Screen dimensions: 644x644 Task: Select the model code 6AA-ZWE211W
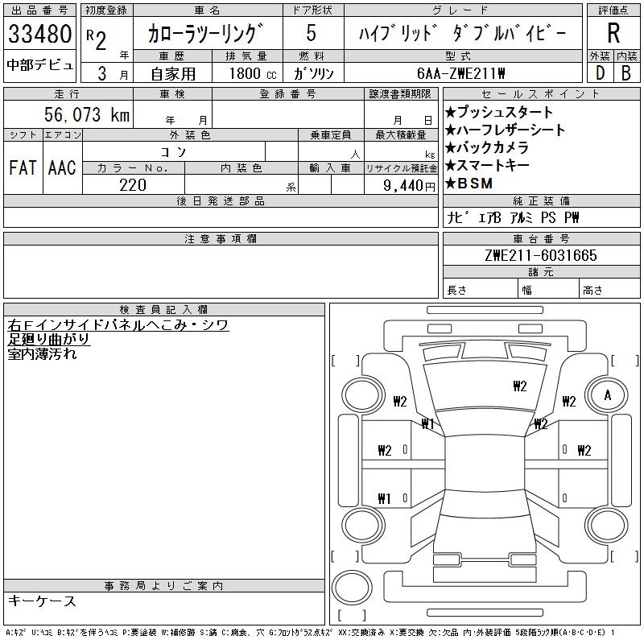click(x=460, y=73)
